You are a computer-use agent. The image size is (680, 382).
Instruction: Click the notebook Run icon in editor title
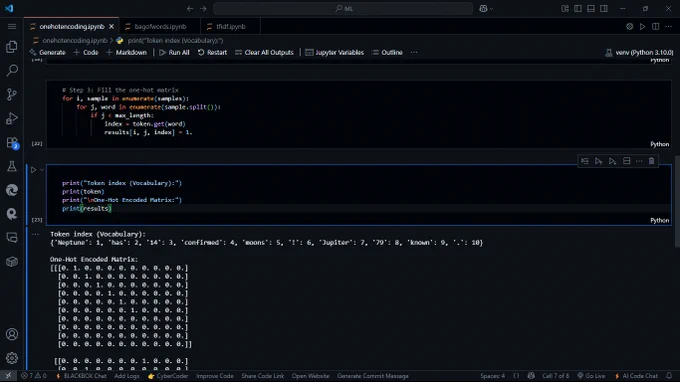pos(642,26)
